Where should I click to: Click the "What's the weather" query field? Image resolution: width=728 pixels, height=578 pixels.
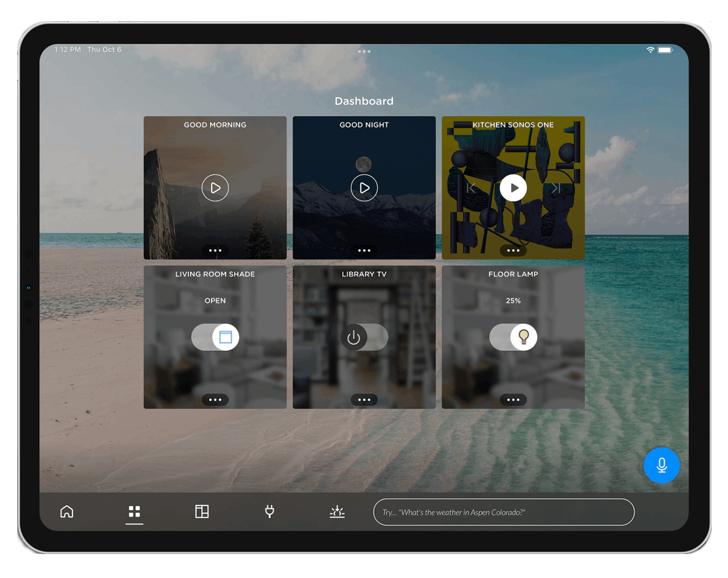[504, 512]
